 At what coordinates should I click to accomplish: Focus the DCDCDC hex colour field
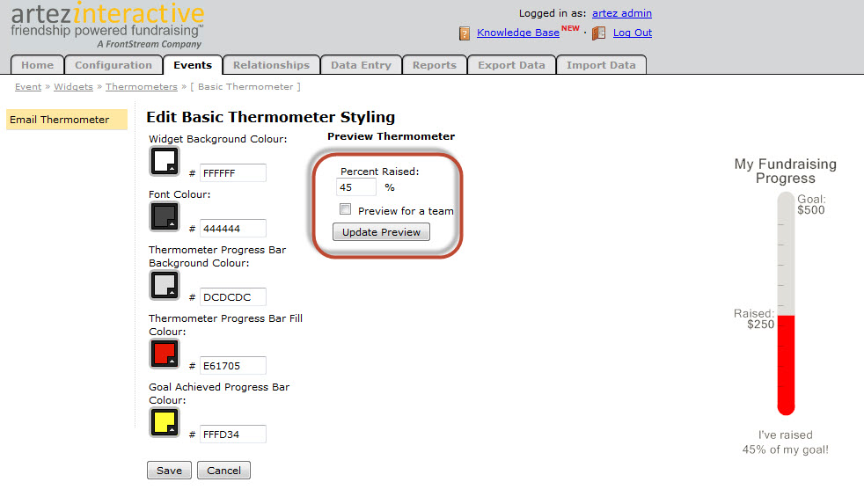coord(233,297)
